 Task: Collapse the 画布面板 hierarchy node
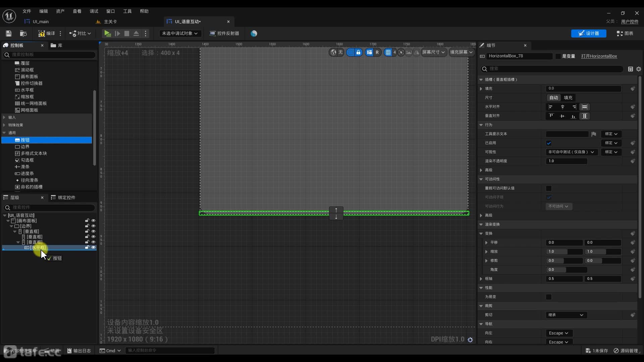click(8, 221)
